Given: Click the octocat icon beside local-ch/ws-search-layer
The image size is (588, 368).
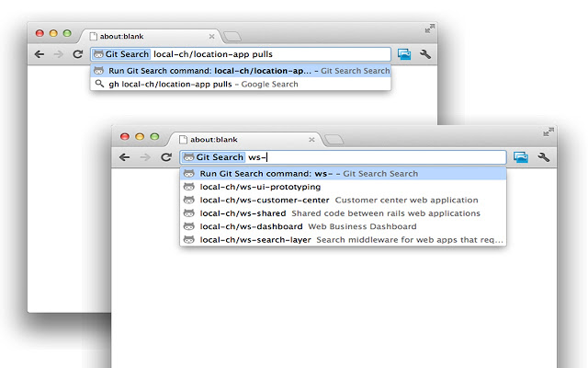Looking at the screenshot, I should click(189, 239).
